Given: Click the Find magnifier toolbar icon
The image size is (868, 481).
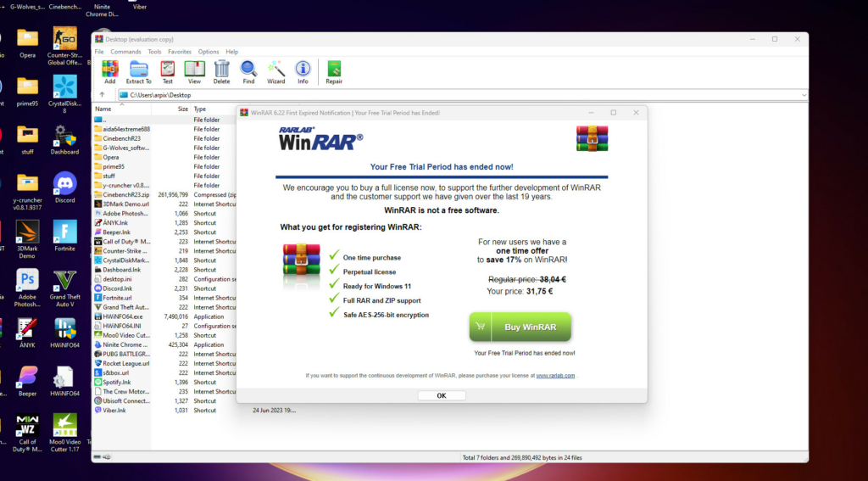Looking at the screenshot, I should [x=248, y=69].
